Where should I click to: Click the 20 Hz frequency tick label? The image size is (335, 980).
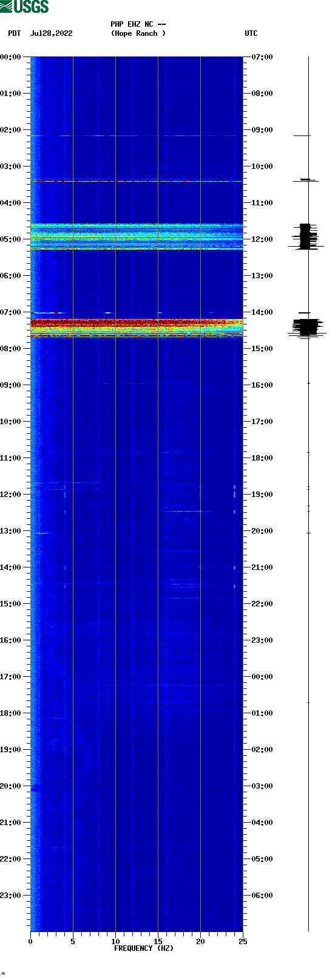pyautogui.click(x=200, y=942)
